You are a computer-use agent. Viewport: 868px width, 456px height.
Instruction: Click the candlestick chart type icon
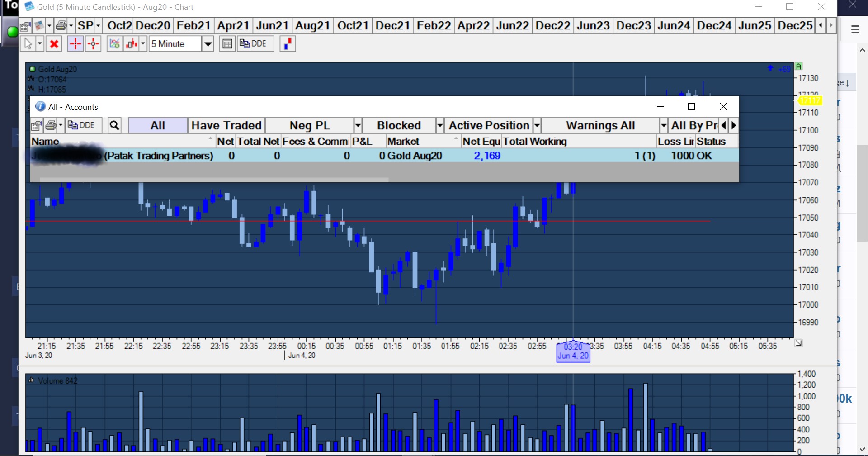[131, 44]
